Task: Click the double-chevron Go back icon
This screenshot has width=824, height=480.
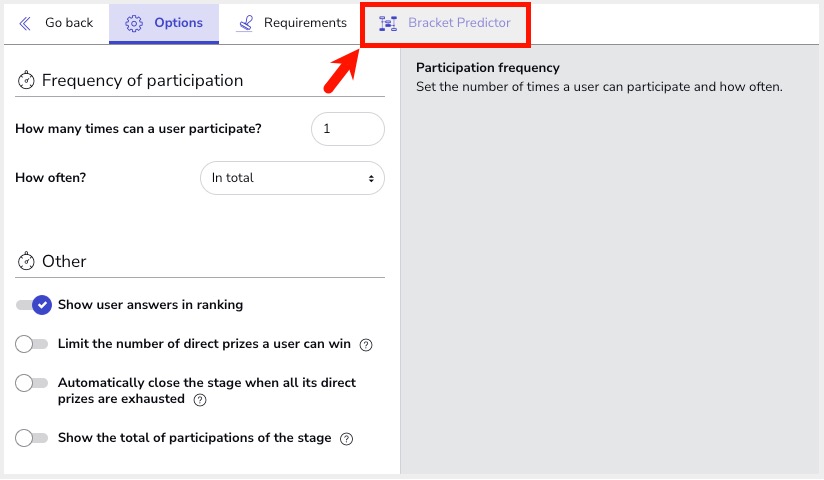Action: [25, 23]
